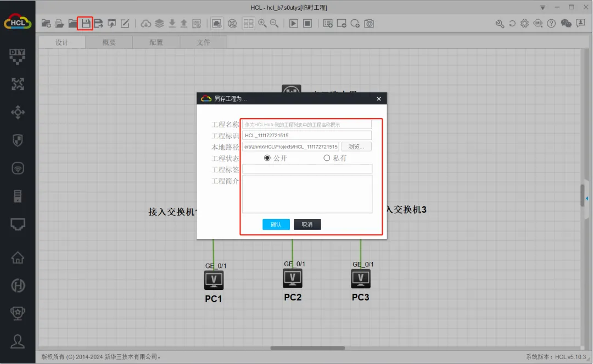Click the wireless device sidebar icon
The width and height of the screenshot is (593, 364).
(18, 168)
